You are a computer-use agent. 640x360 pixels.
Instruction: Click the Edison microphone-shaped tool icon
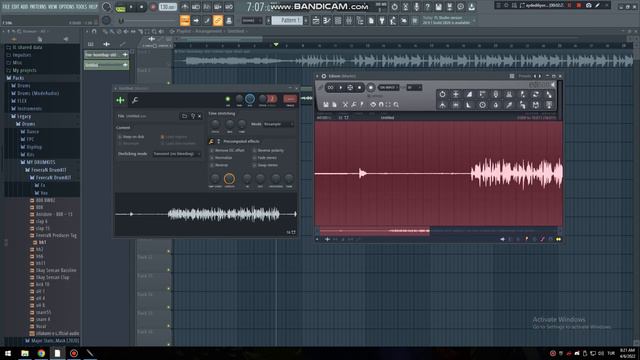pyautogui.click(x=496, y=94)
